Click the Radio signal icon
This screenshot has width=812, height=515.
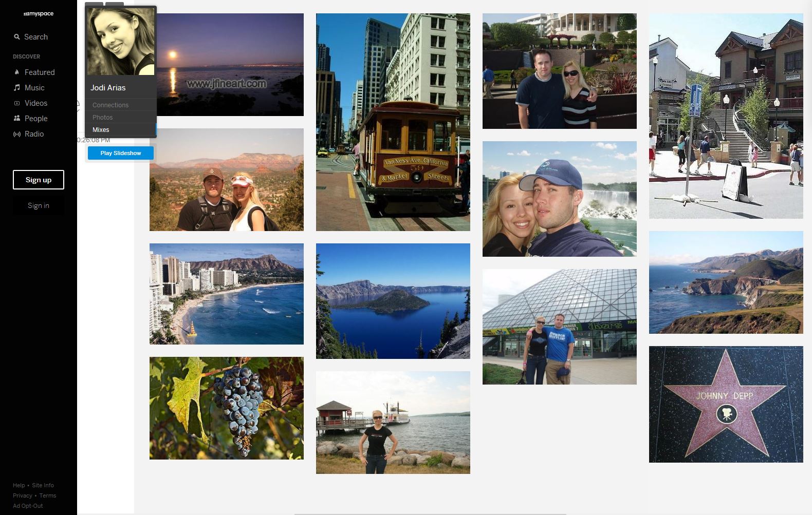pyautogui.click(x=17, y=134)
